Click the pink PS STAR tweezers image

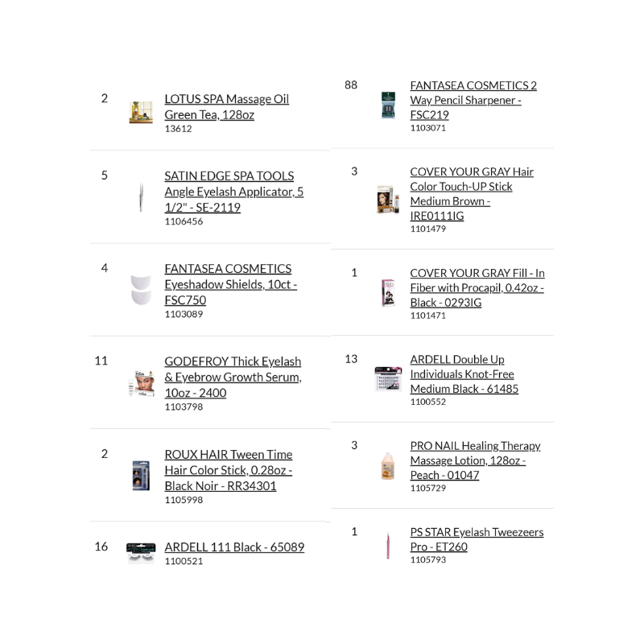pyautogui.click(x=388, y=545)
